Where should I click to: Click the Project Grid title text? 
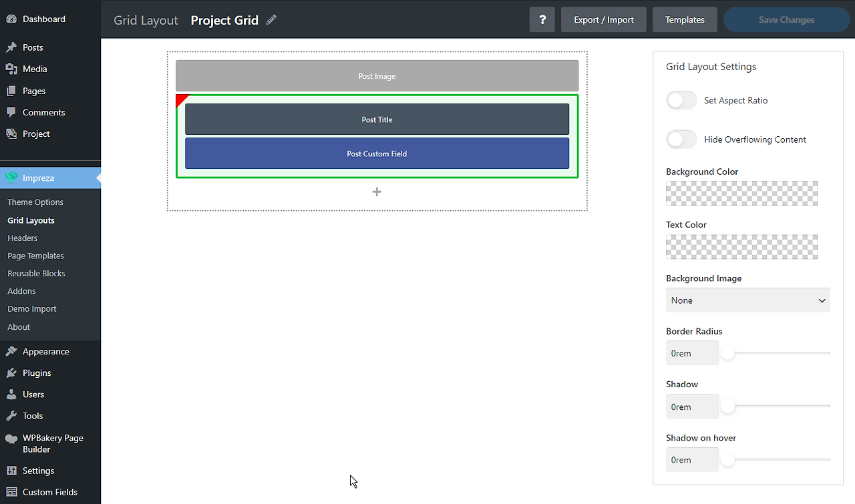224,20
